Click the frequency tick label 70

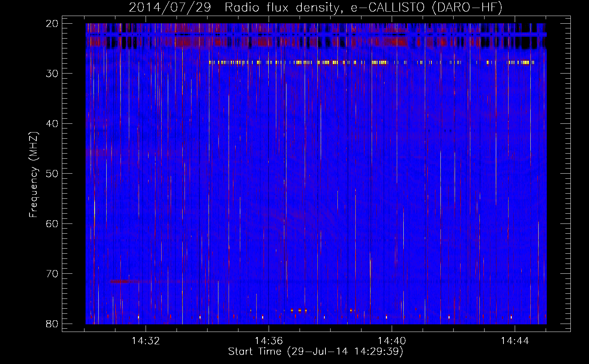point(52,274)
